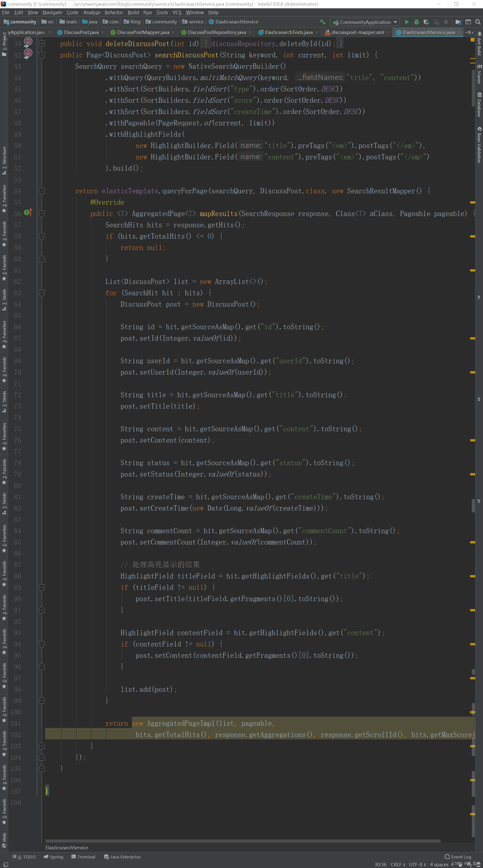This screenshot has height=868, width=483.
Task: Open the Refactor menu
Action: point(114,13)
